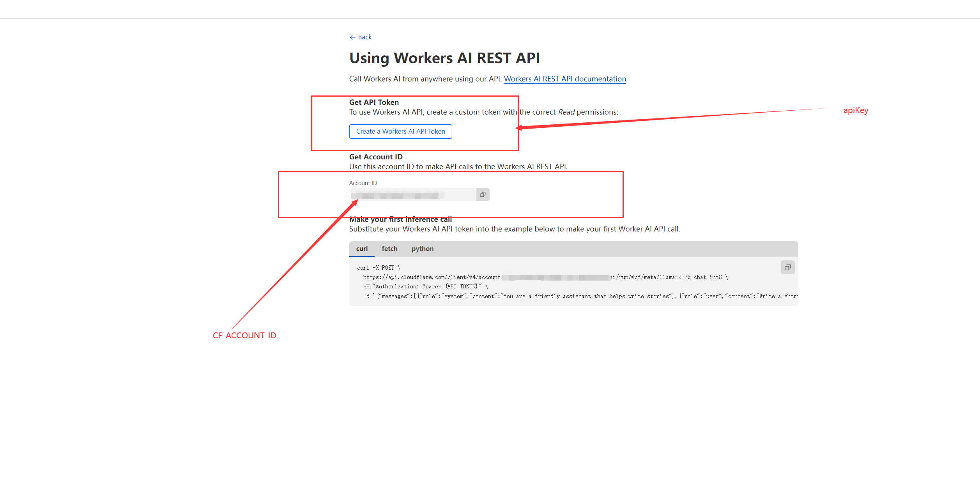Click the 'curl -X POST' code line
980x491 pixels.
(x=379, y=268)
